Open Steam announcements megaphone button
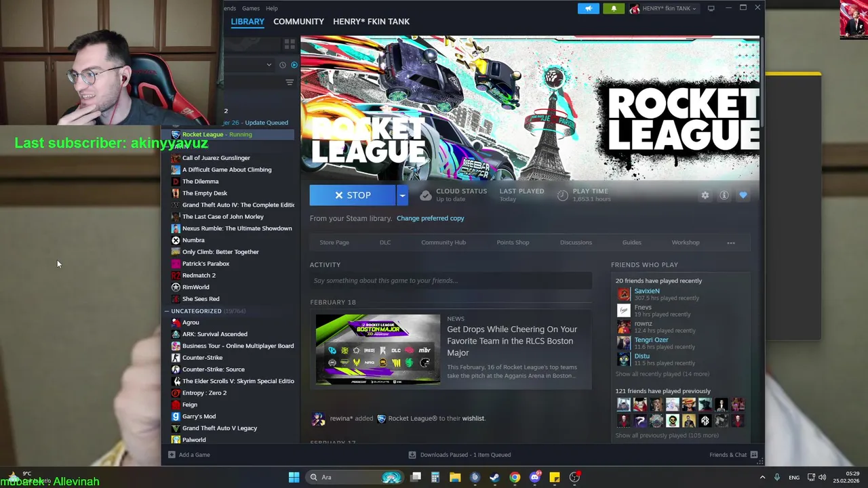This screenshot has height=488, width=868. pos(588,8)
